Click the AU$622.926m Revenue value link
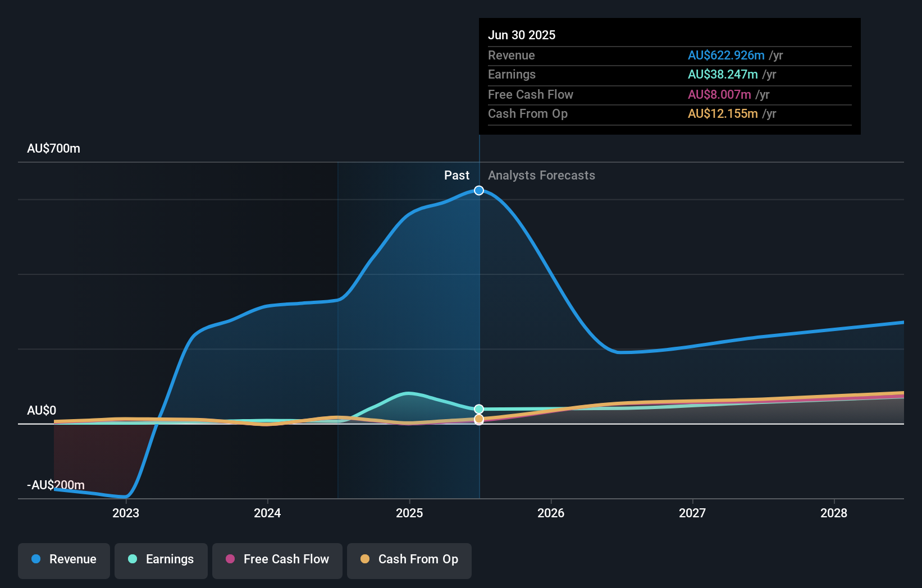 pos(726,55)
